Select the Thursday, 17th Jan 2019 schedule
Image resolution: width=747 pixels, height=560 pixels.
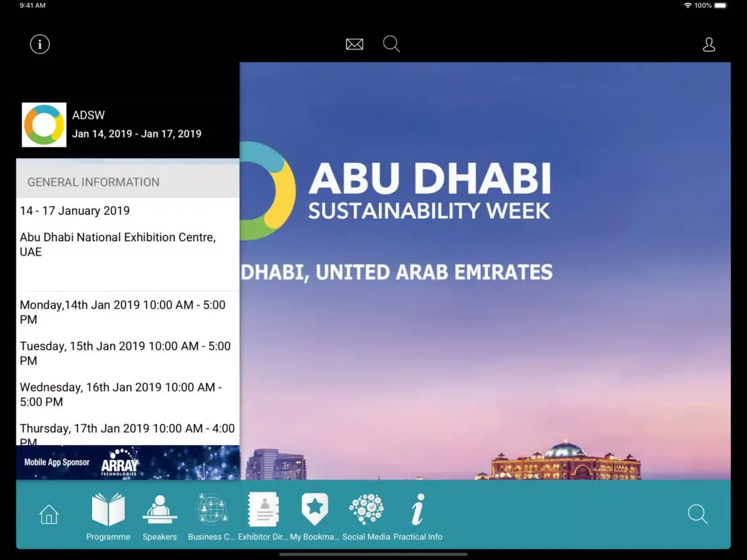tap(127, 433)
